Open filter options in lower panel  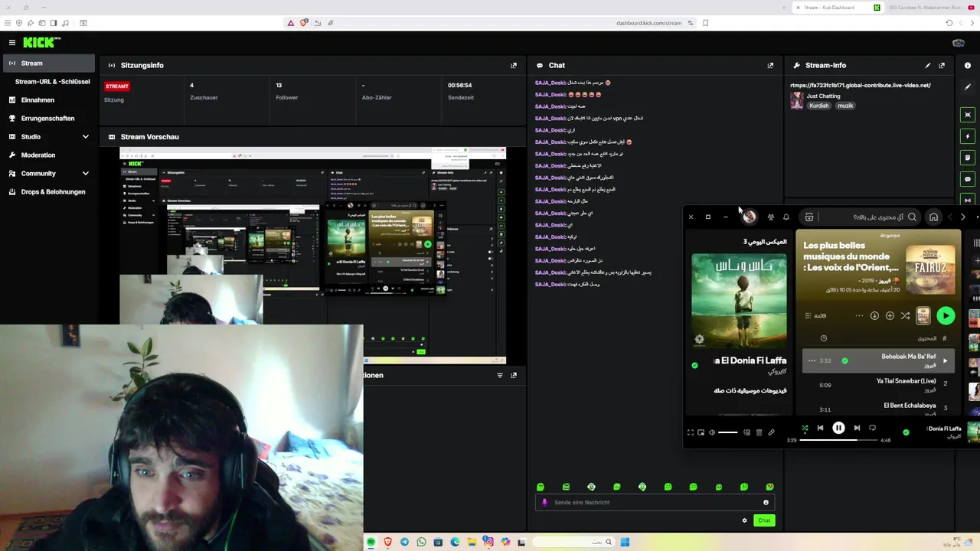point(500,376)
